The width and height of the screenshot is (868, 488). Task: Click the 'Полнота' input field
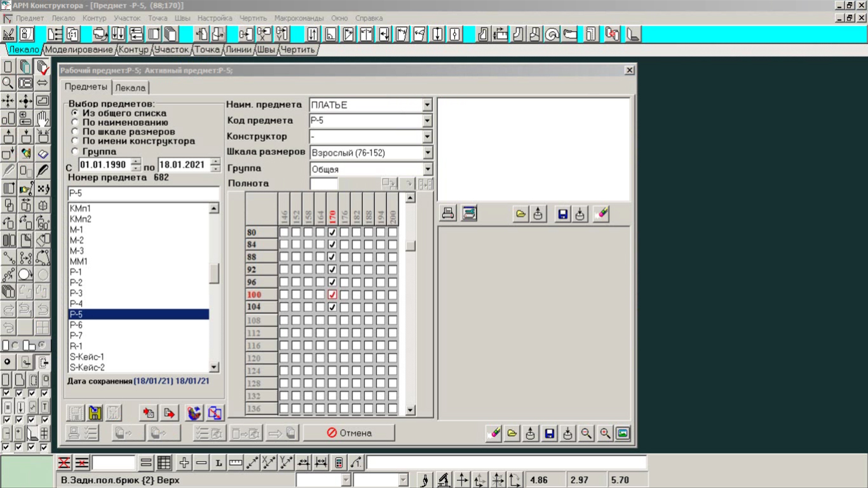324,184
